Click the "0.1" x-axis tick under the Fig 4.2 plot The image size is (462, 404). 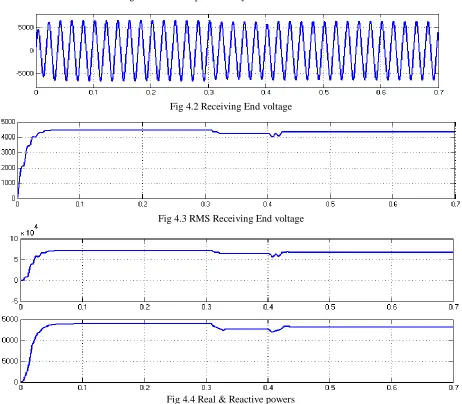93,92
